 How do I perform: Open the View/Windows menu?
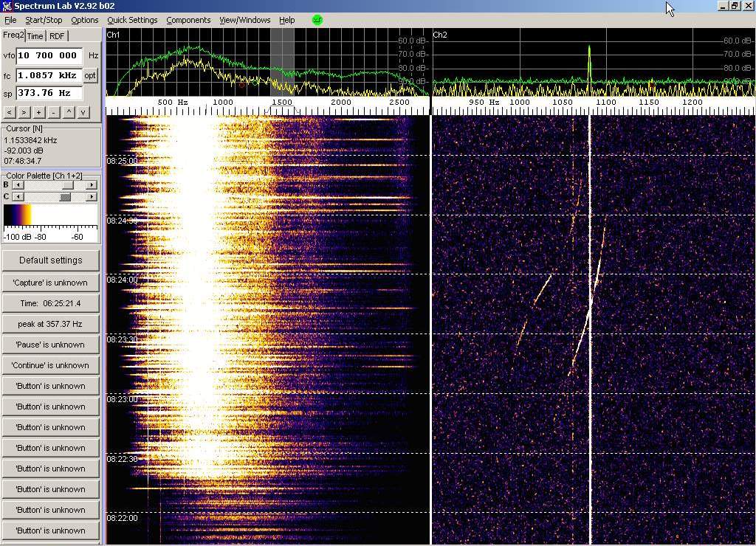click(x=244, y=20)
